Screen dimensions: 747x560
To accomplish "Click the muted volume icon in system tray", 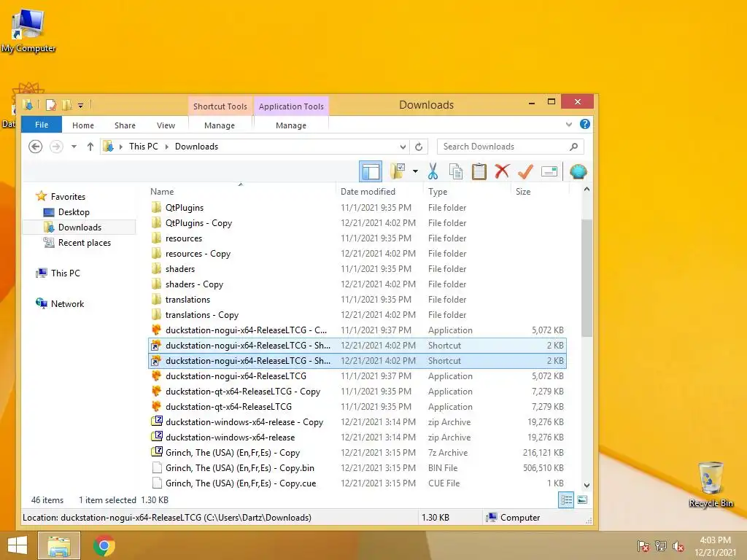I will tap(678, 546).
